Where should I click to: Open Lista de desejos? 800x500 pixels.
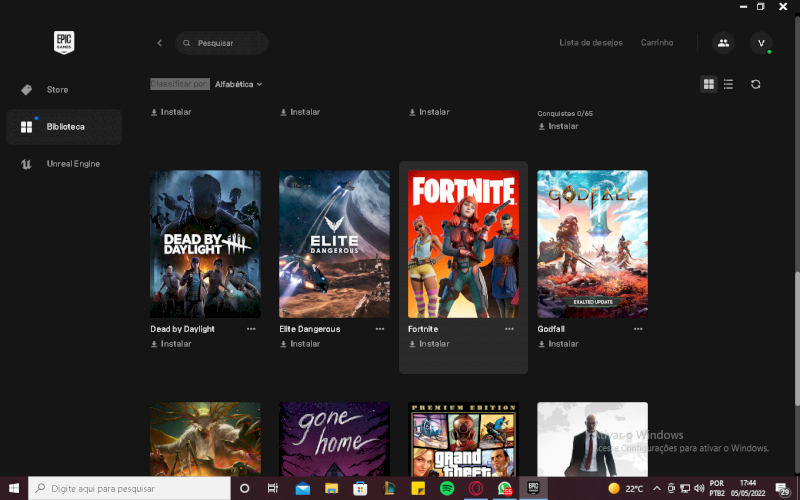591,43
